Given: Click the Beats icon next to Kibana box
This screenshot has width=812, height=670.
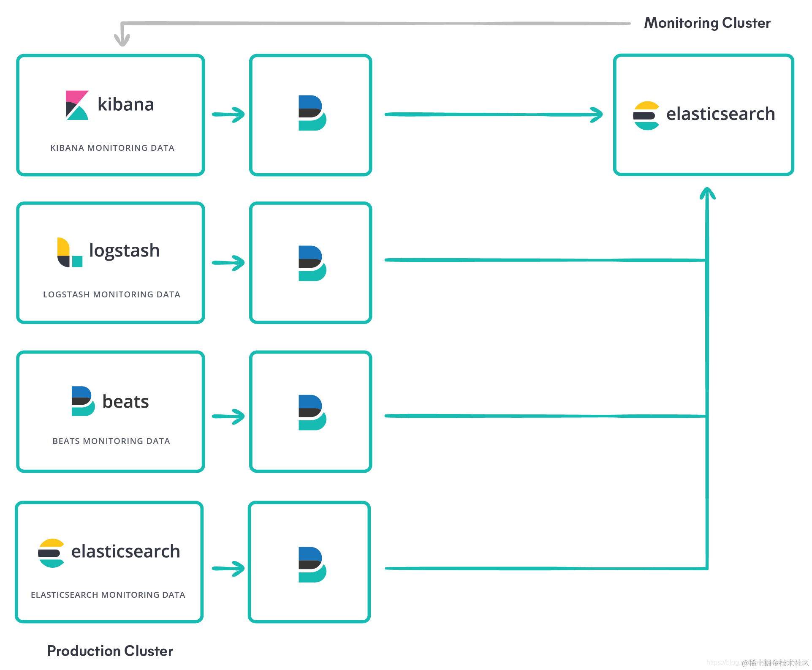Looking at the screenshot, I should coord(312,113).
